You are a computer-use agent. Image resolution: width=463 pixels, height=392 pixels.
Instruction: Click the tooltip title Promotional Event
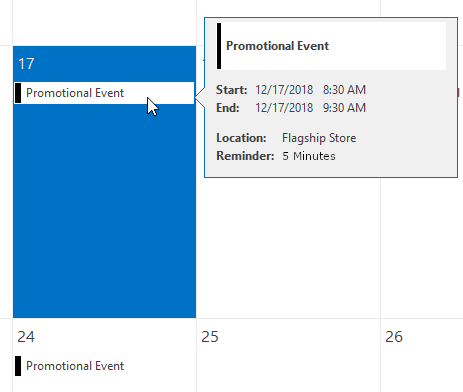(x=277, y=46)
